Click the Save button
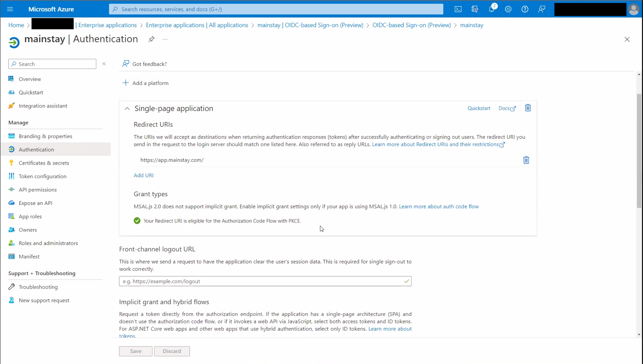Viewport: 643px width, 364px height. pyautogui.click(x=135, y=351)
